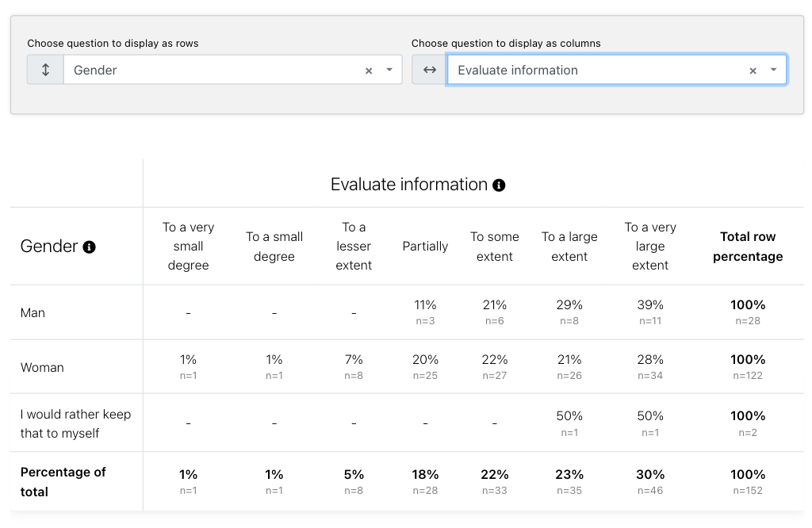Select the Woman row label
The image size is (812, 528).
(x=42, y=368)
